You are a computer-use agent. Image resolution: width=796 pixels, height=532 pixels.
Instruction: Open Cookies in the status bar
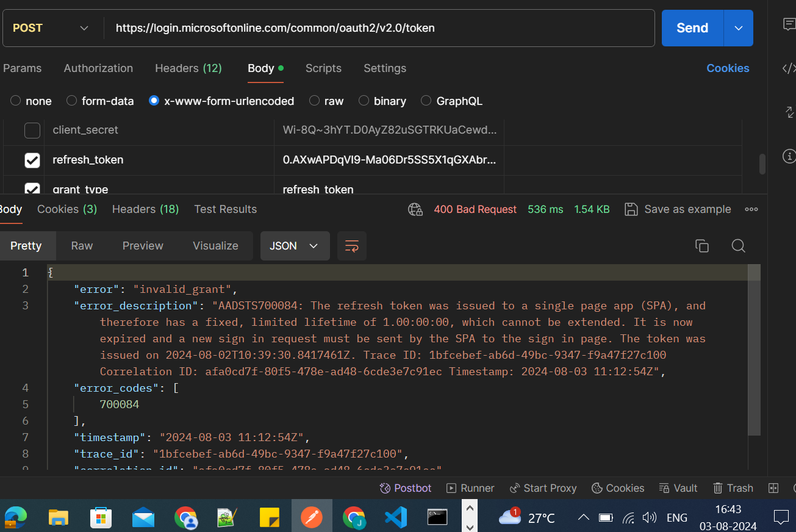pyautogui.click(x=618, y=488)
